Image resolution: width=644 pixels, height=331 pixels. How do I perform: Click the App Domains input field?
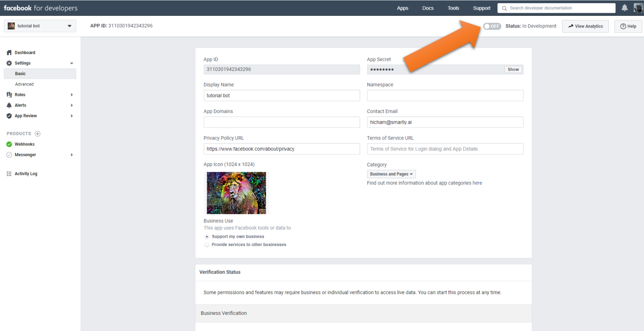tap(282, 122)
